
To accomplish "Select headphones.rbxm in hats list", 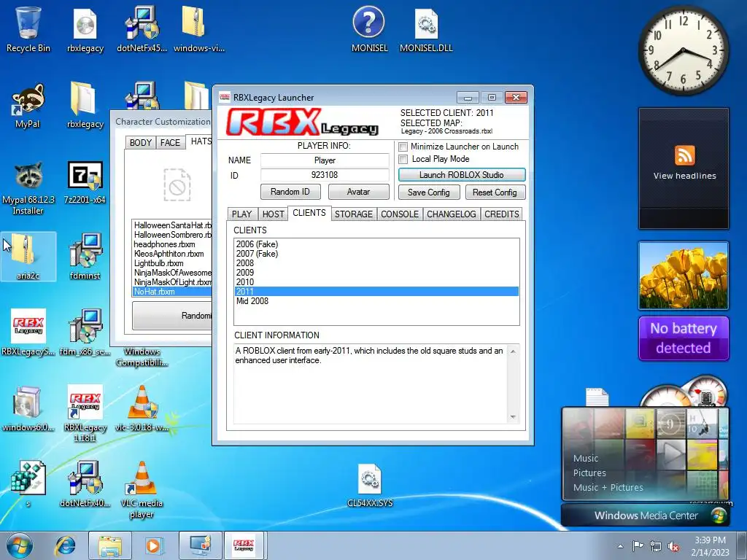I will click(172, 244).
